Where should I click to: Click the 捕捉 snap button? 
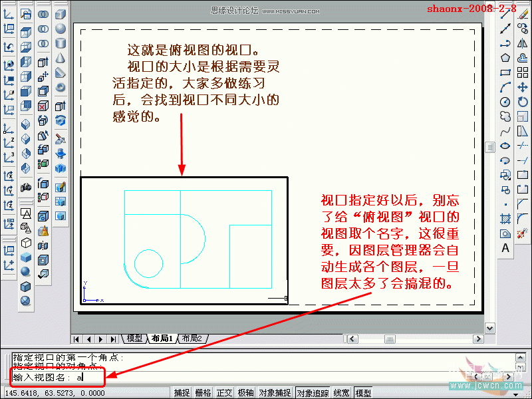tap(181, 392)
